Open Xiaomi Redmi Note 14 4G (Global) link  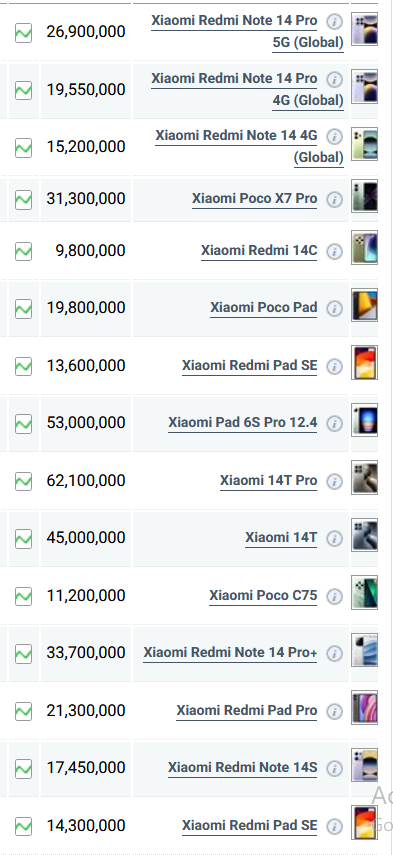tap(250, 146)
